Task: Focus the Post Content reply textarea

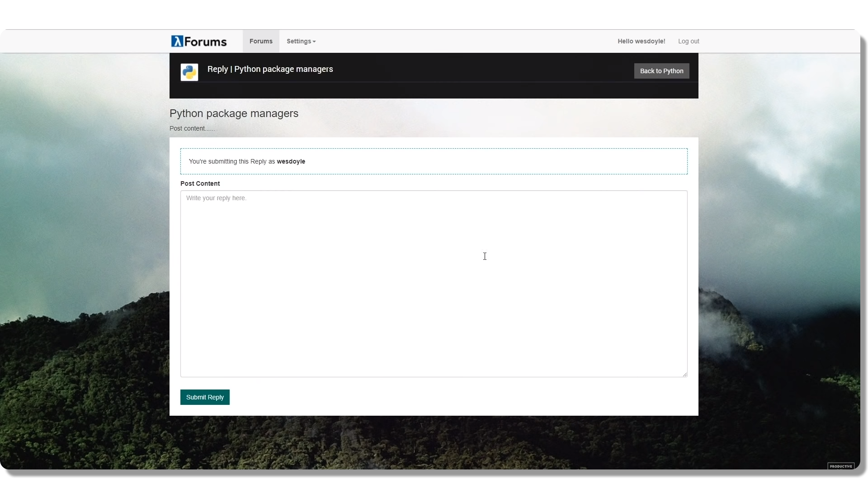Action: click(434, 284)
